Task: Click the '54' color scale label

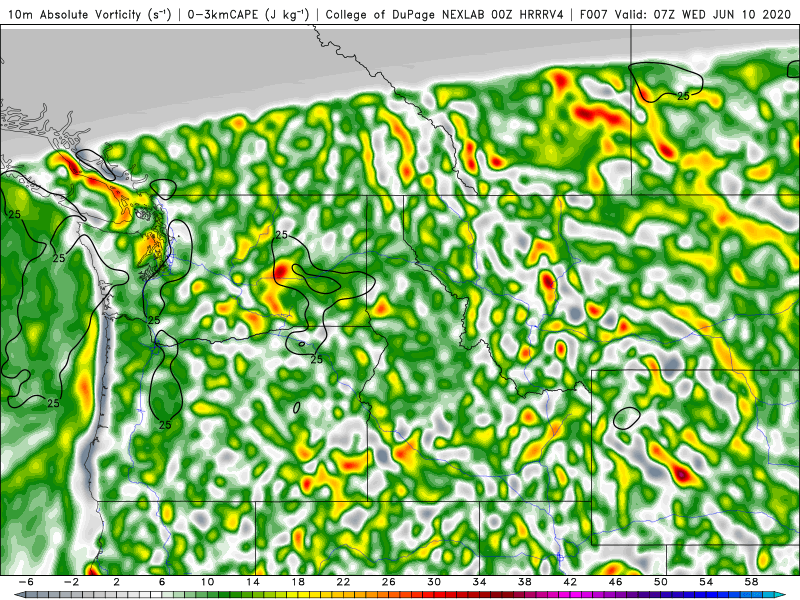Action: [x=706, y=582]
